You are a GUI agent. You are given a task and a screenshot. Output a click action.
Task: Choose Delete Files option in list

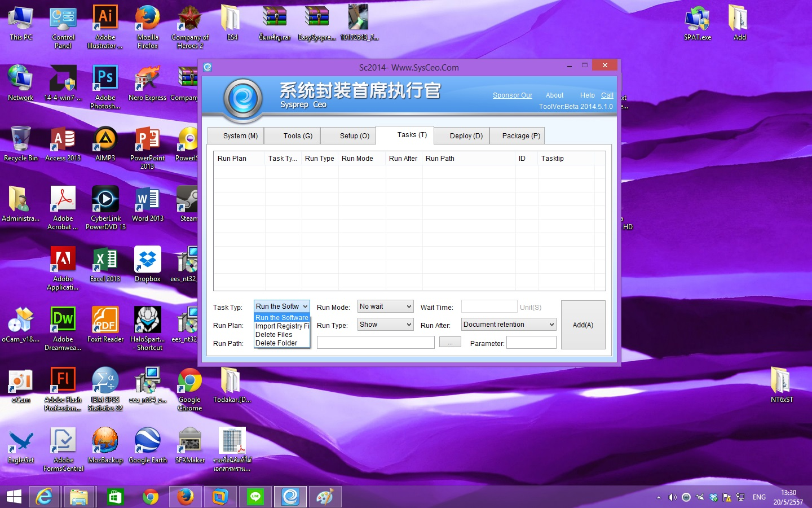tap(282, 335)
